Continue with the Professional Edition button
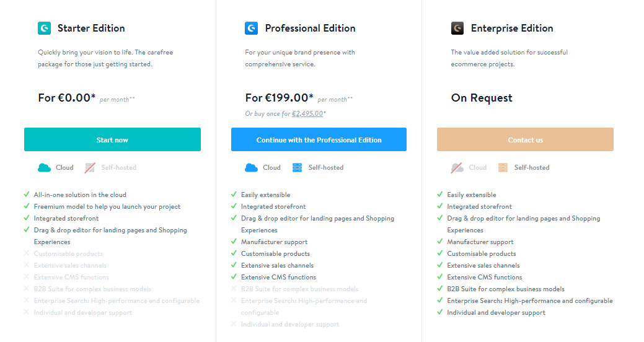The height and width of the screenshot is (342, 644). [x=319, y=140]
